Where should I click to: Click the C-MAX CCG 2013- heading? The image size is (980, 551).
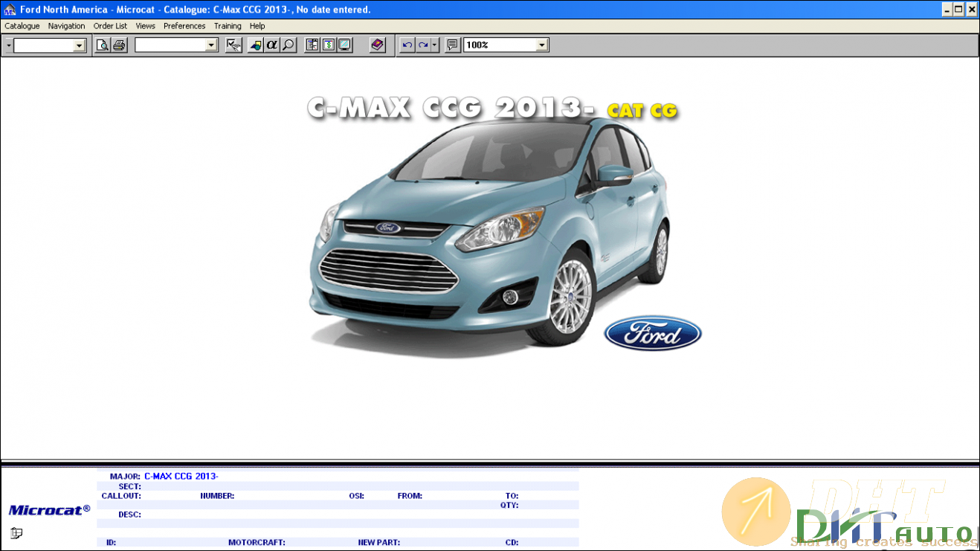[451, 108]
